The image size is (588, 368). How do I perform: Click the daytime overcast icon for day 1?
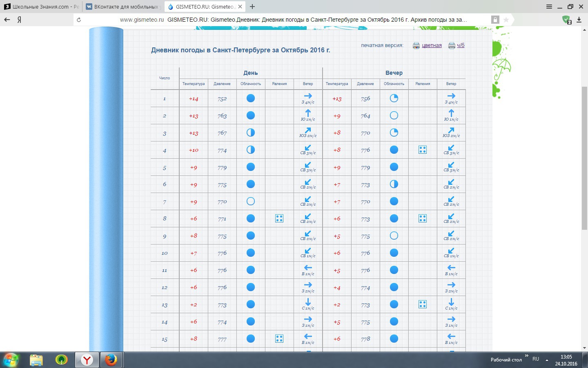coord(251,98)
